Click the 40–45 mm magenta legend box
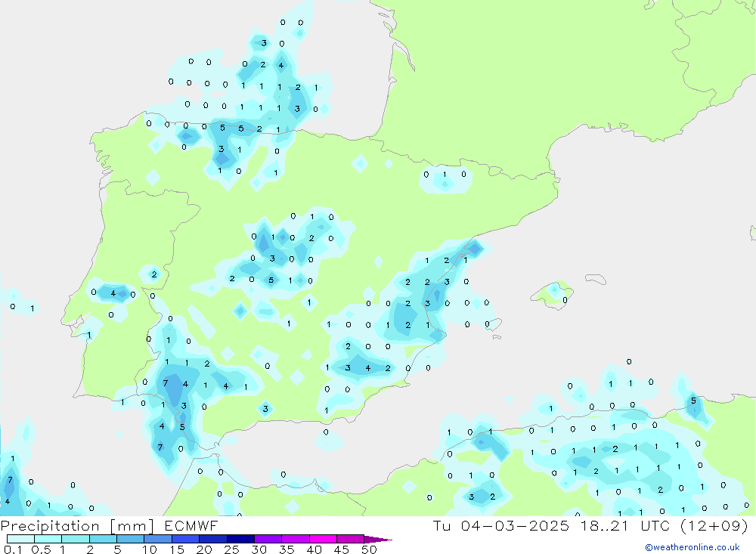756x554 pixels. tap(323, 539)
